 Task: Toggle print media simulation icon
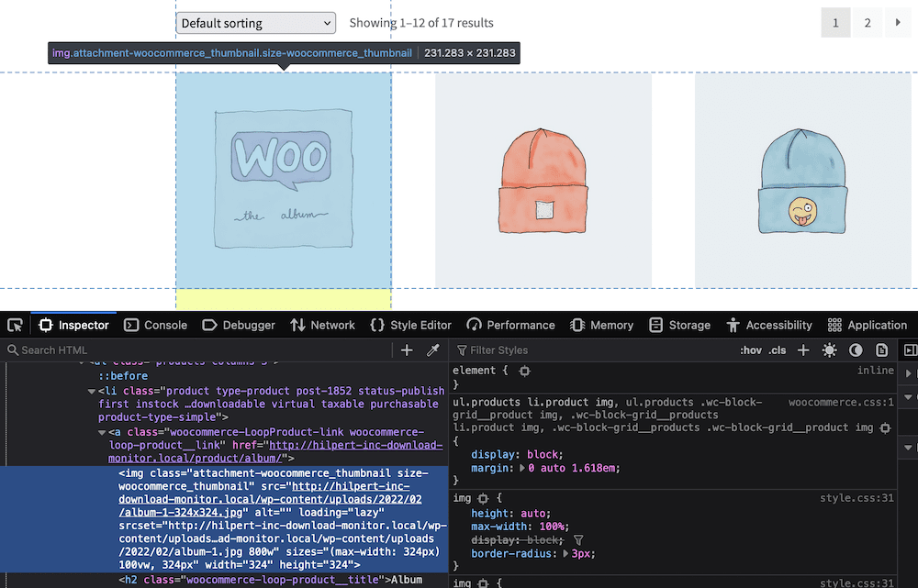tap(881, 350)
